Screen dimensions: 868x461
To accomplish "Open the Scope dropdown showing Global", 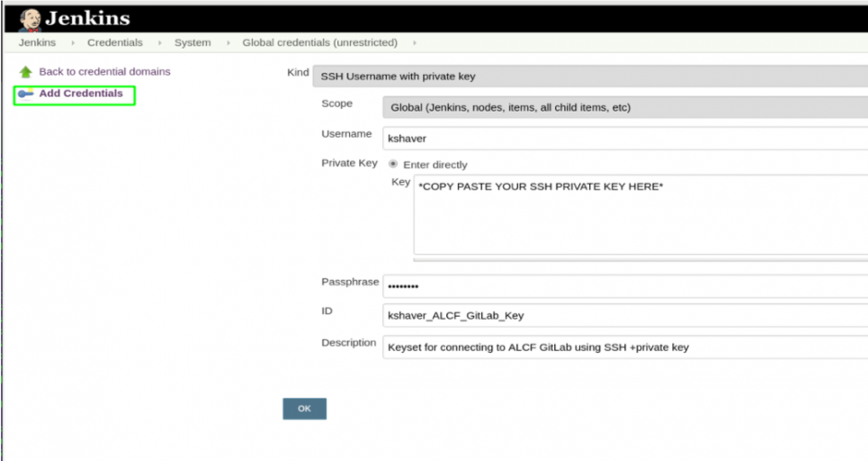I will point(624,107).
